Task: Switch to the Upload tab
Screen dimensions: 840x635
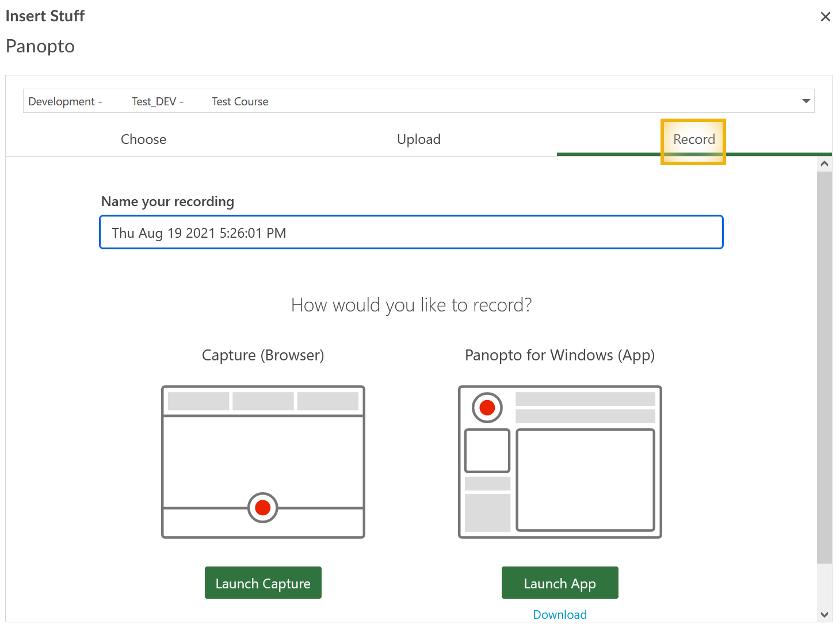Action: 418,139
